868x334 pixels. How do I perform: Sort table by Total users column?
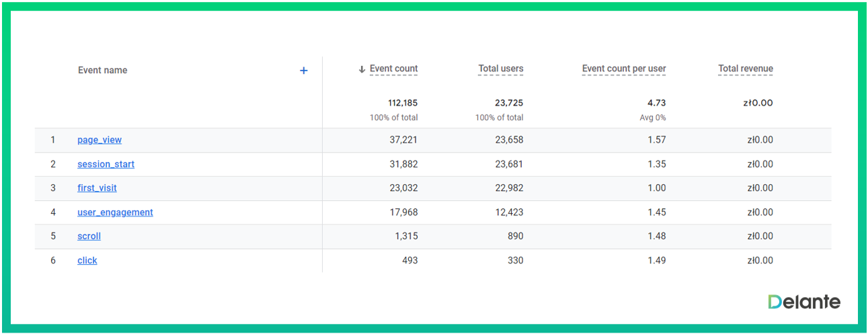(x=500, y=69)
